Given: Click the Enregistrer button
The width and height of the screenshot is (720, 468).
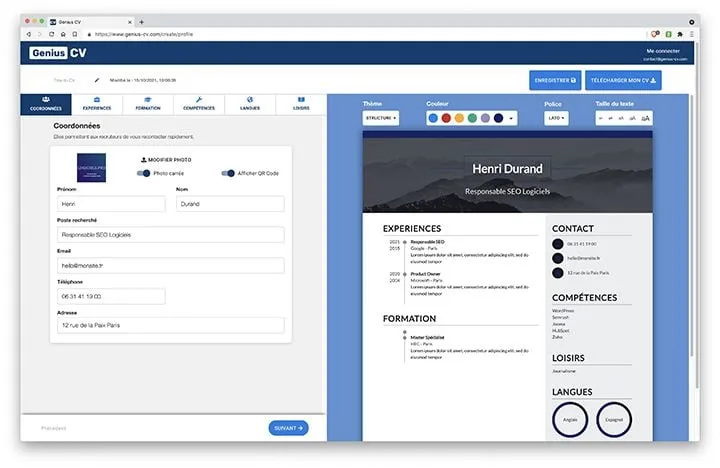Looking at the screenshot, I should point(555,80).
